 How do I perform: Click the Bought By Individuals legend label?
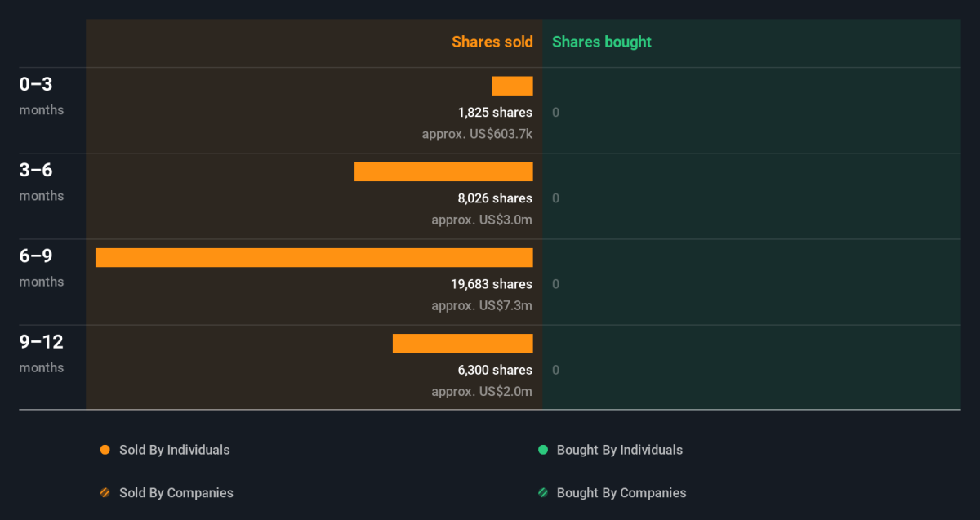620,450
